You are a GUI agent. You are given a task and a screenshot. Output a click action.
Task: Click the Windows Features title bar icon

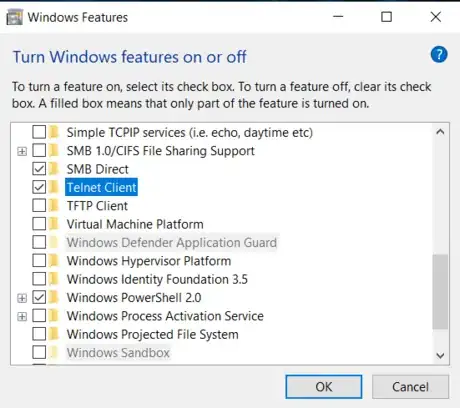pyautogui.click(x=14, y=17)
